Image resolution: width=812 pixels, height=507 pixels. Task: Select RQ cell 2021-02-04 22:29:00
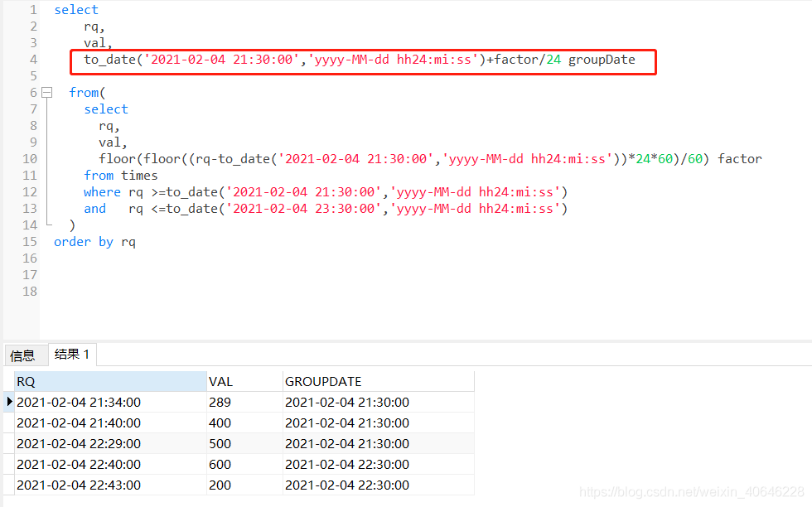(110, 444)
